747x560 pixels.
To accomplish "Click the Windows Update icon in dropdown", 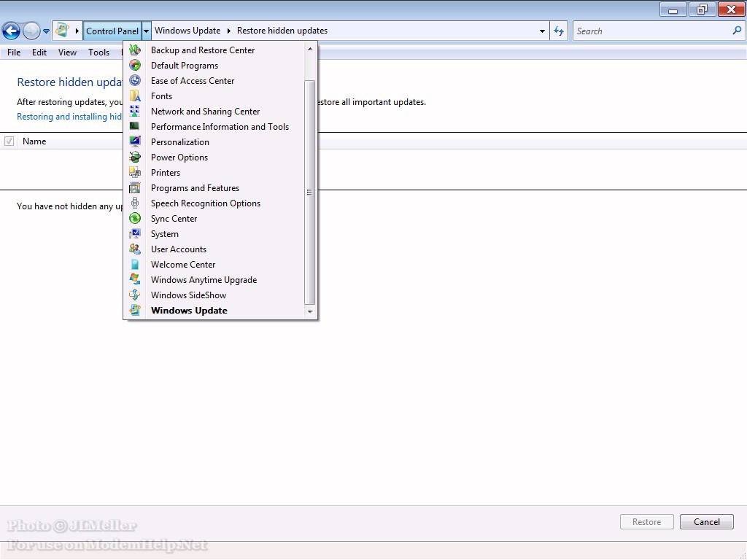I will (x=135, y=310).
